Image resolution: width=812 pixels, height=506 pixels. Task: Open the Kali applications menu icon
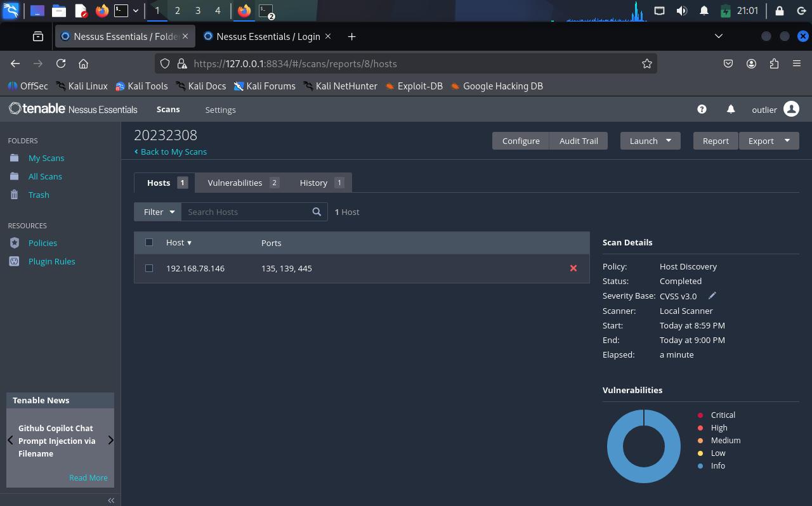click(11, 11)
